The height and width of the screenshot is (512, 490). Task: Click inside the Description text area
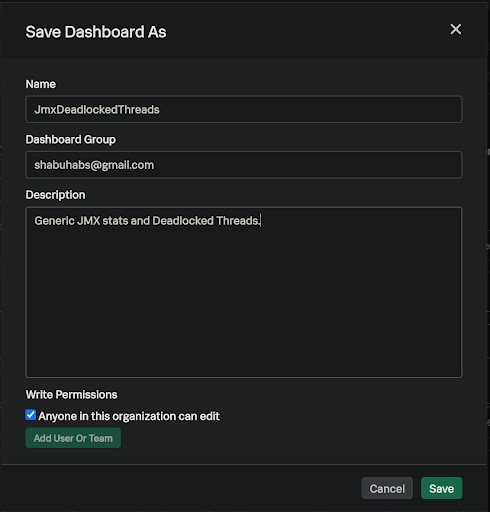(244, 292)
